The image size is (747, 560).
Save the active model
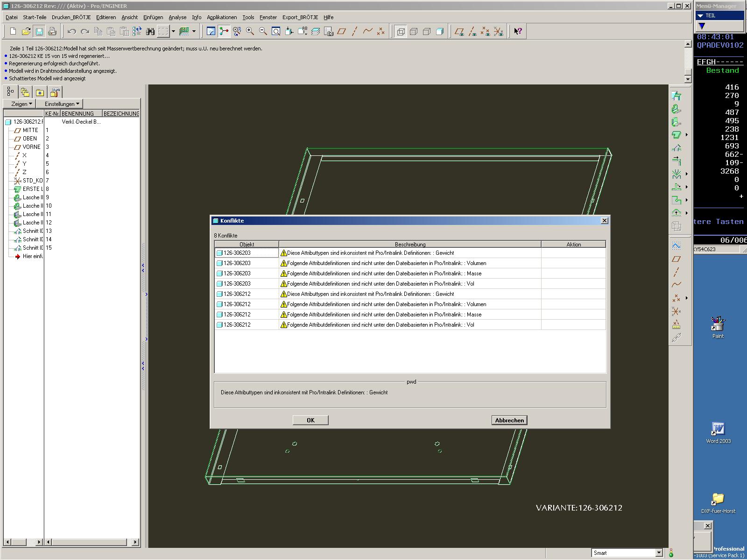coord(39,31)
